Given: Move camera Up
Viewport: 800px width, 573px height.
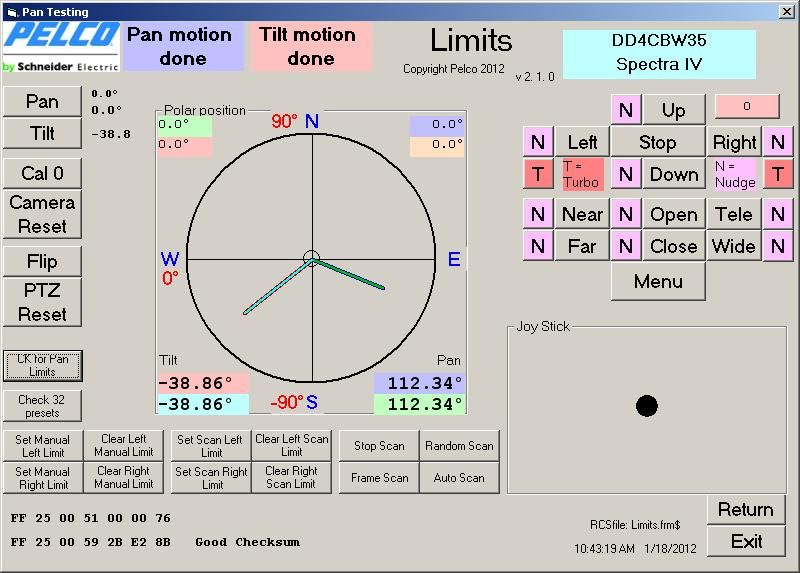Looking at the screenshot, I should tap(674, 110).
